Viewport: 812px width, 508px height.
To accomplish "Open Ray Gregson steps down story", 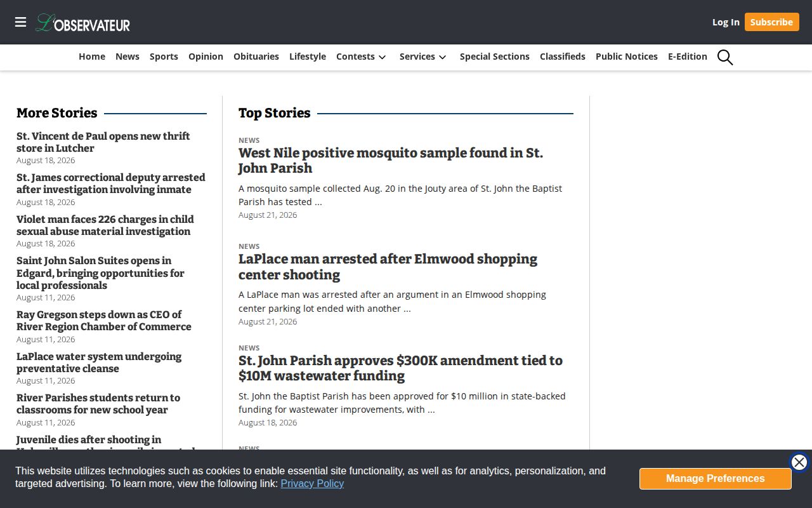I will coord(104,321).
